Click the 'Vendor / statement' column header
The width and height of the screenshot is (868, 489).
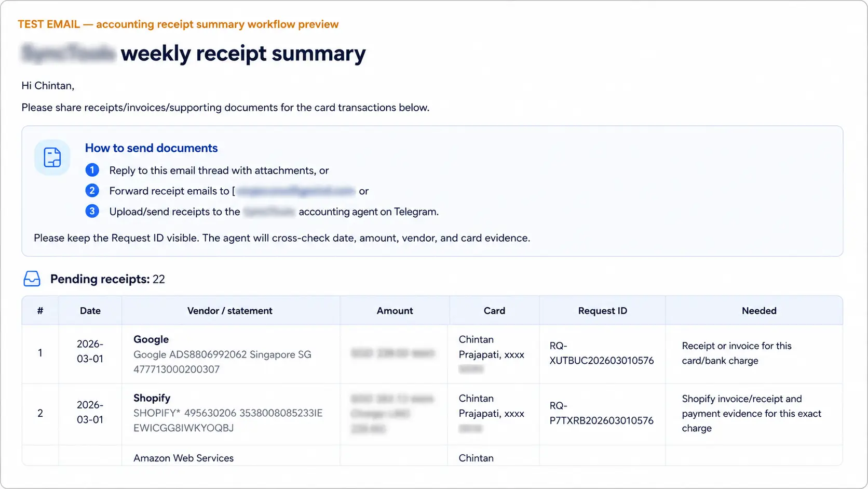[x=230, y=311]
